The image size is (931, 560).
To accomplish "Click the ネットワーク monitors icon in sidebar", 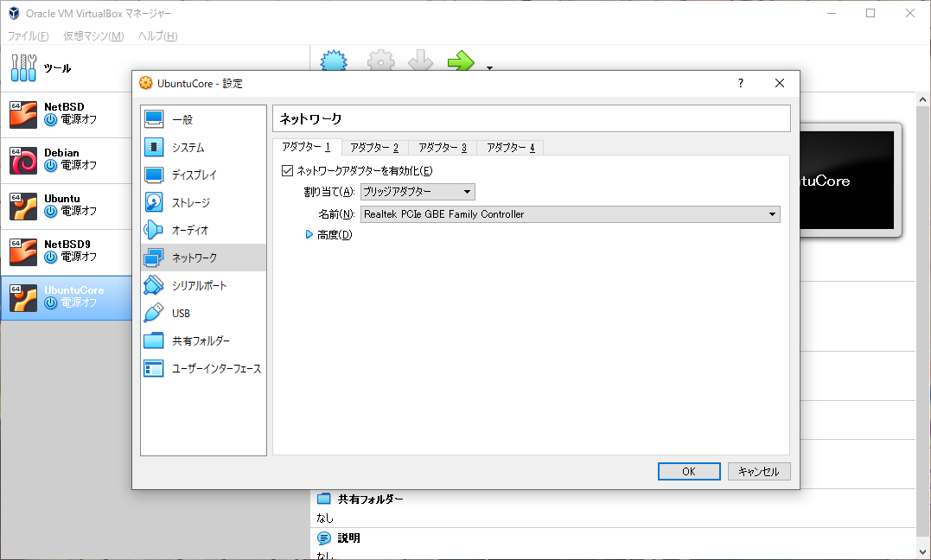I will (x=154, y=258).
